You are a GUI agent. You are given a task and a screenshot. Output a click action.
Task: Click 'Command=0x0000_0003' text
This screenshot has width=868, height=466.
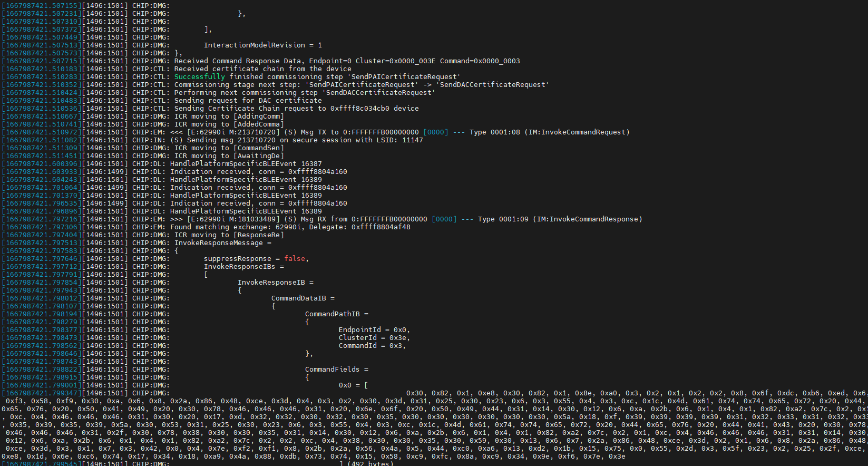(x=480, y=61)
